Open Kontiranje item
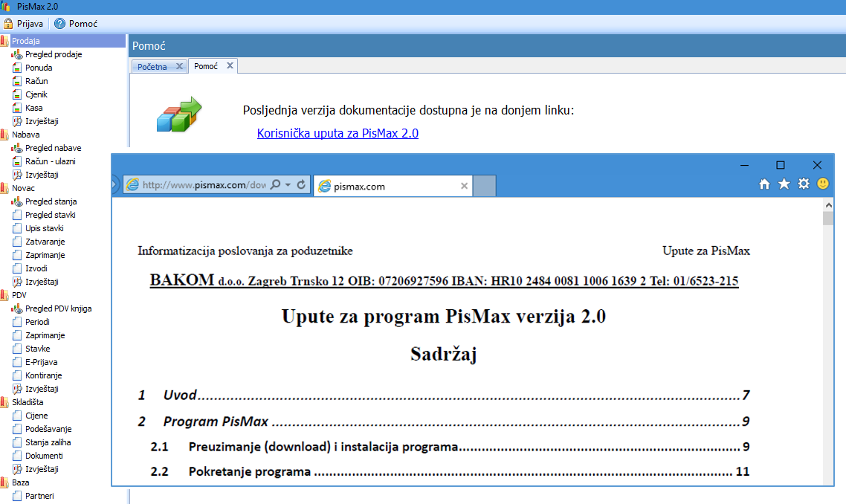 43,375
